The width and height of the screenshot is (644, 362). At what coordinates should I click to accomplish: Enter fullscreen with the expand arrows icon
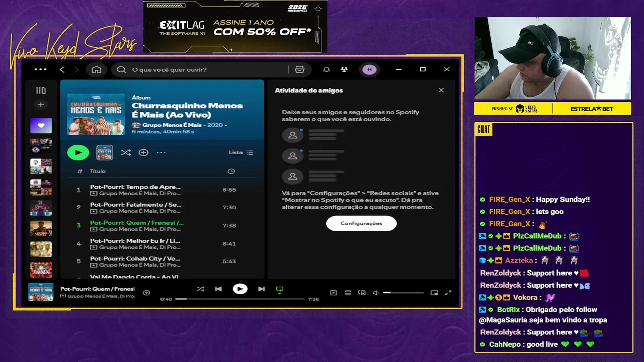[448, 293]
